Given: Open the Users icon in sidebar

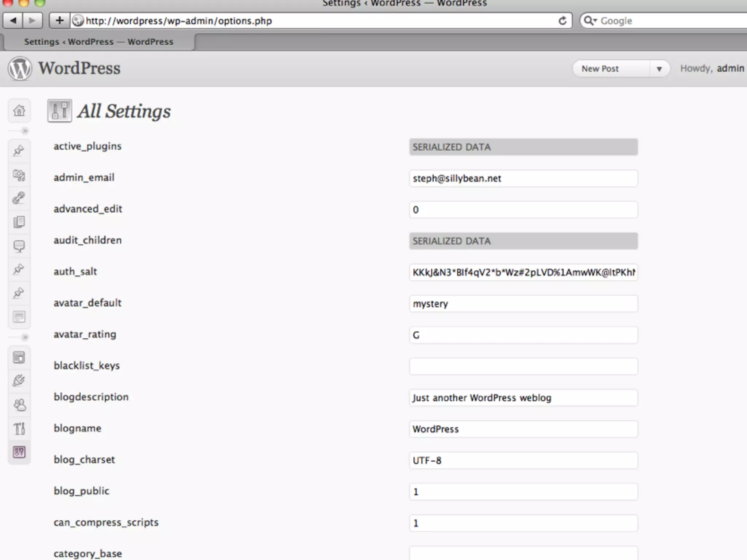Looking at the screenshot, I should 19,405.
